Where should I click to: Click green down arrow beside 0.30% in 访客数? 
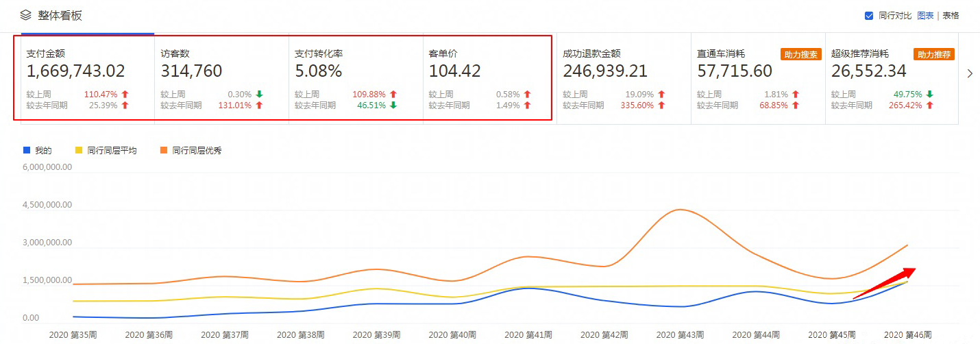point(258,95)
